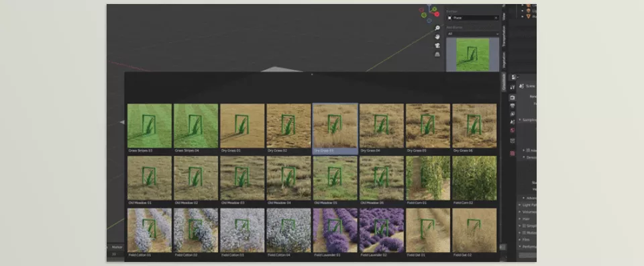
Task: Click the Marker menu in timeline
Action: (x=117, y=247)
